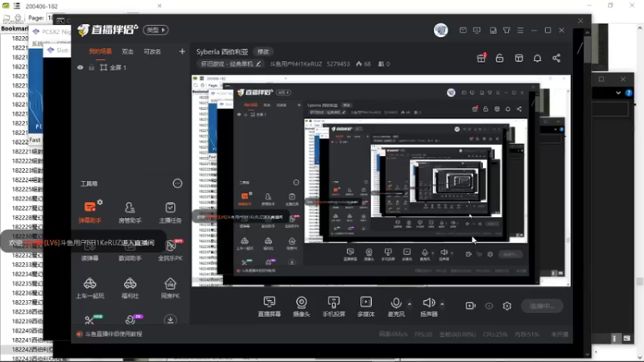The height and width of the screenshot is (362, 644).
Task: Click CPU:25% status text
Action: click(x=495, y=335)
